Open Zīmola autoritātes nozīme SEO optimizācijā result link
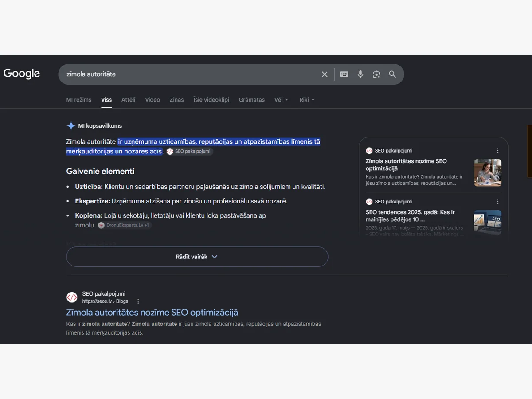Image resolution: width=532 pixels, height=399 pixels. [152, 312]
